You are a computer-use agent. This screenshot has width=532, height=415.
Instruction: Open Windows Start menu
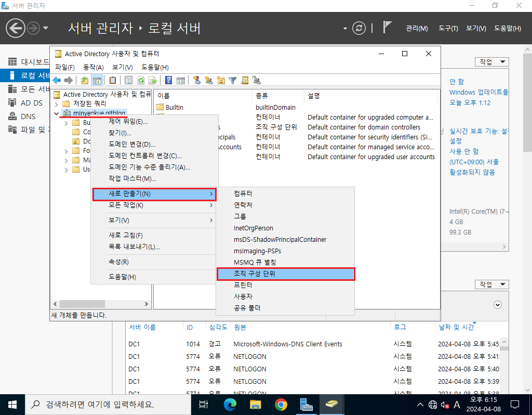point(12,405)
